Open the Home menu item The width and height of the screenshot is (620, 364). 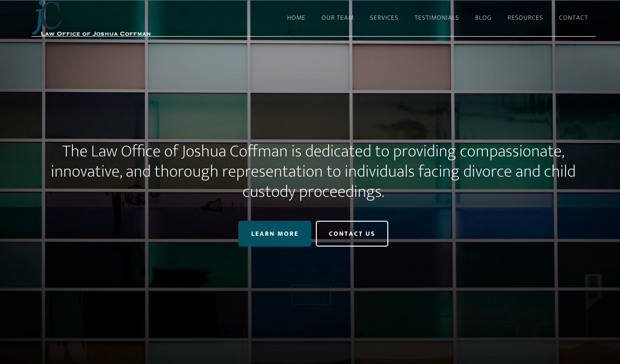point(296,18)
